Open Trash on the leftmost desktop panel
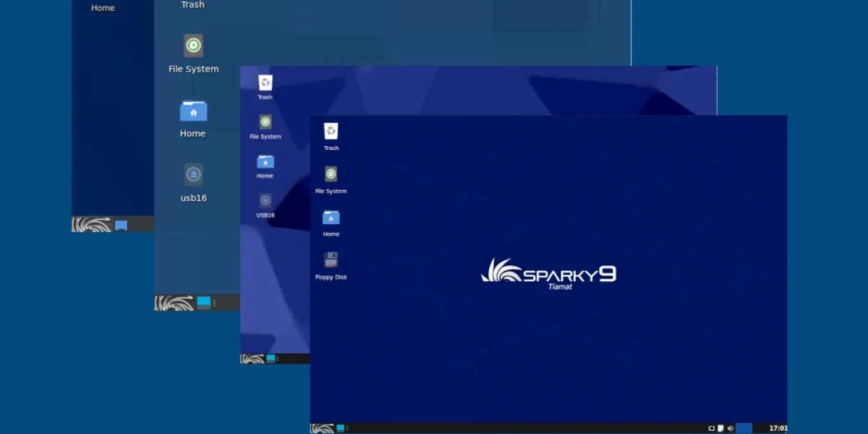This screenshot has width=868, height=434. (193, 4)
